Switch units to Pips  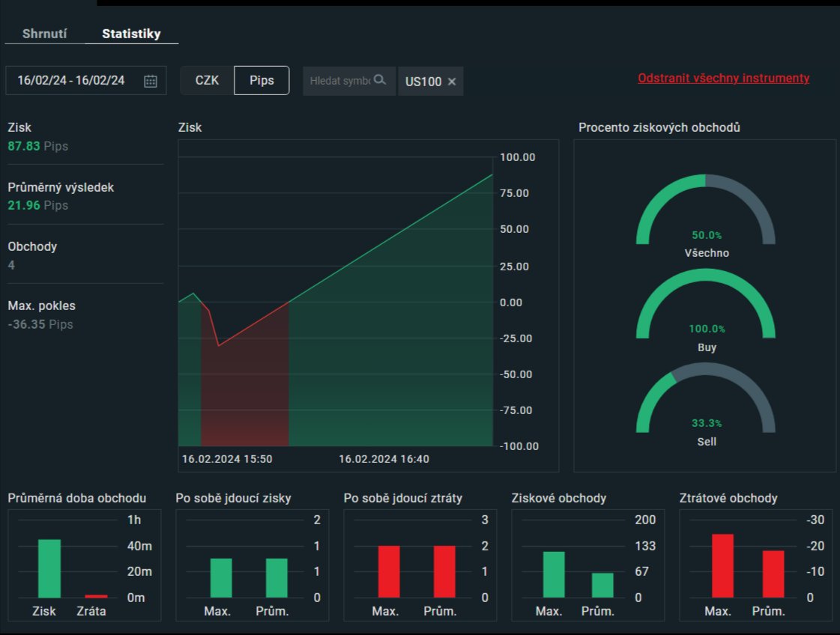point(262,80)
